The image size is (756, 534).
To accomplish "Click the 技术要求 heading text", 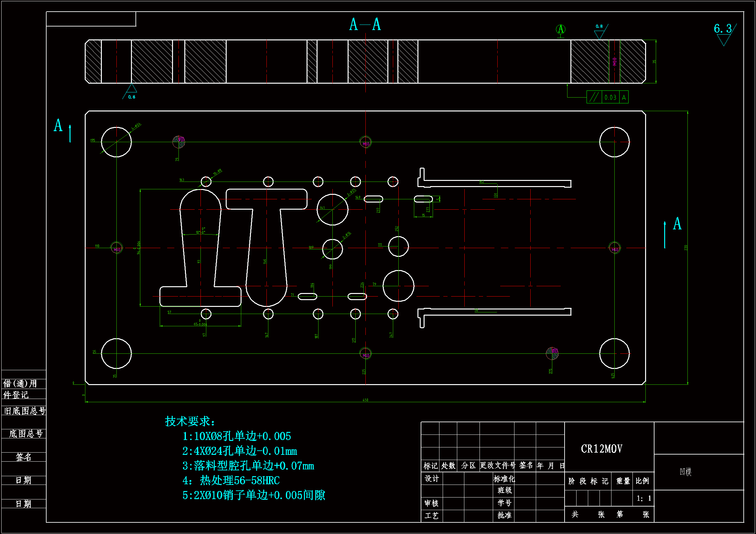I will pyautogui.click(x=190, y=422).
